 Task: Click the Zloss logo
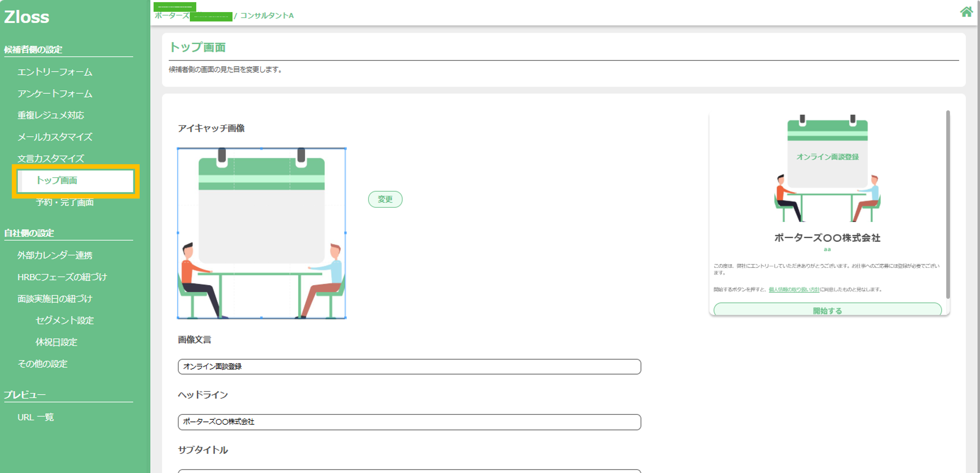27,17
